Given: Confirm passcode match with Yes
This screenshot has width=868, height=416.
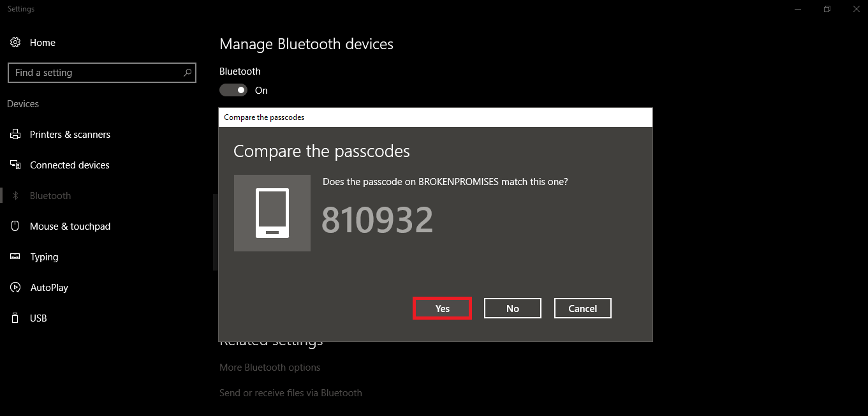Looking at the screenshot, I should click(442, 308).
